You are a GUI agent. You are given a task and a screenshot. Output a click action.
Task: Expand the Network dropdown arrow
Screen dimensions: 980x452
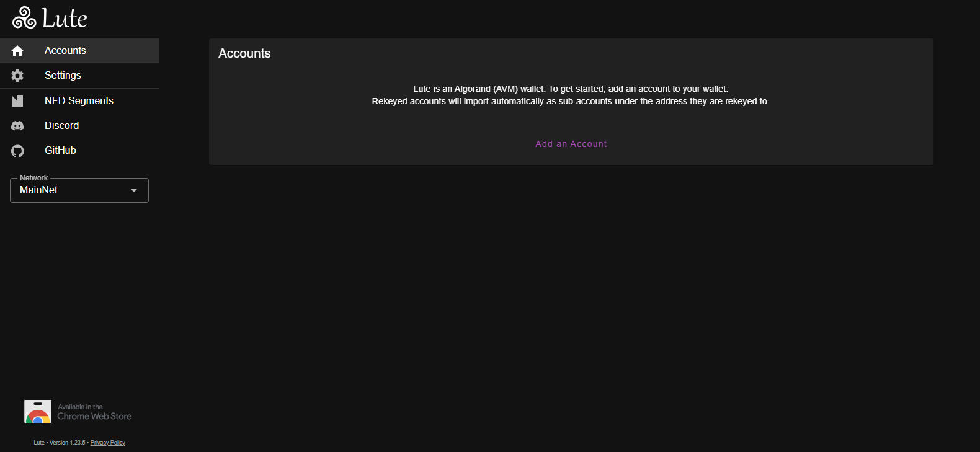coord(134,190)
